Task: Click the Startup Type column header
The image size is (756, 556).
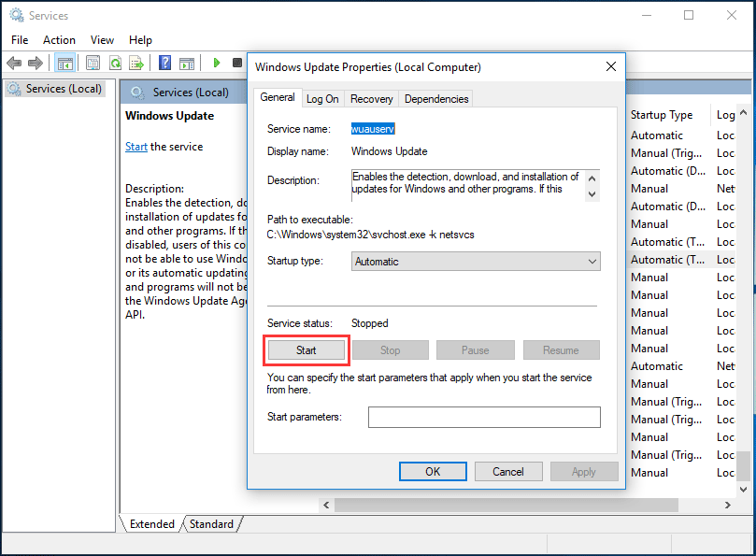Action: click(662, 115)
